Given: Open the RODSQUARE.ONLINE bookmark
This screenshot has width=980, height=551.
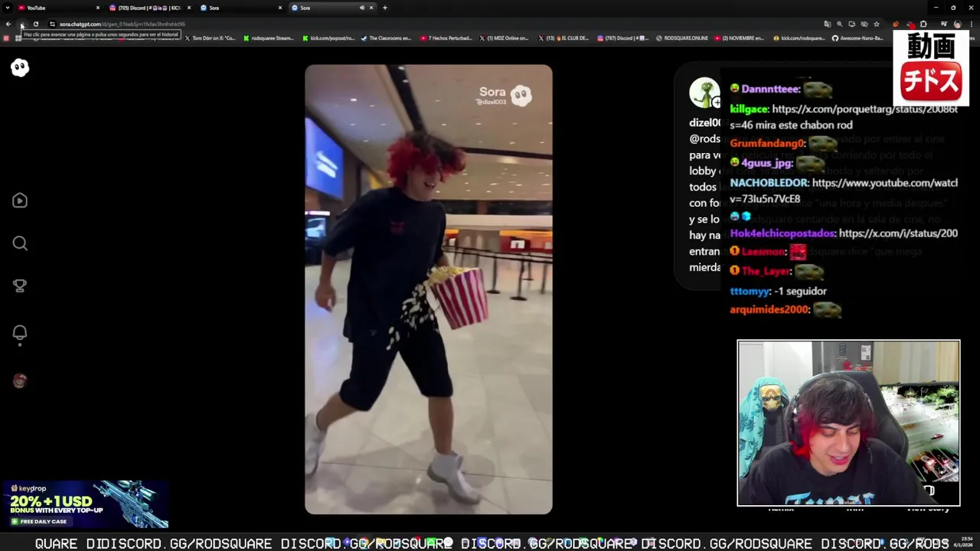Looking at the screenshot, I should click(682, 37).
